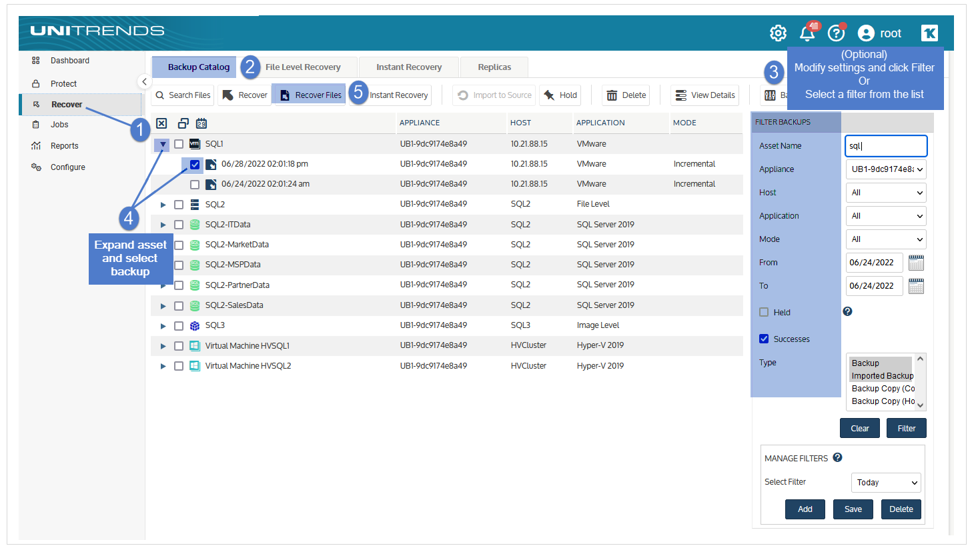The image size is (980, 556).
Task: Click the Manage Filters help icon
Action: tap(837, 457)
